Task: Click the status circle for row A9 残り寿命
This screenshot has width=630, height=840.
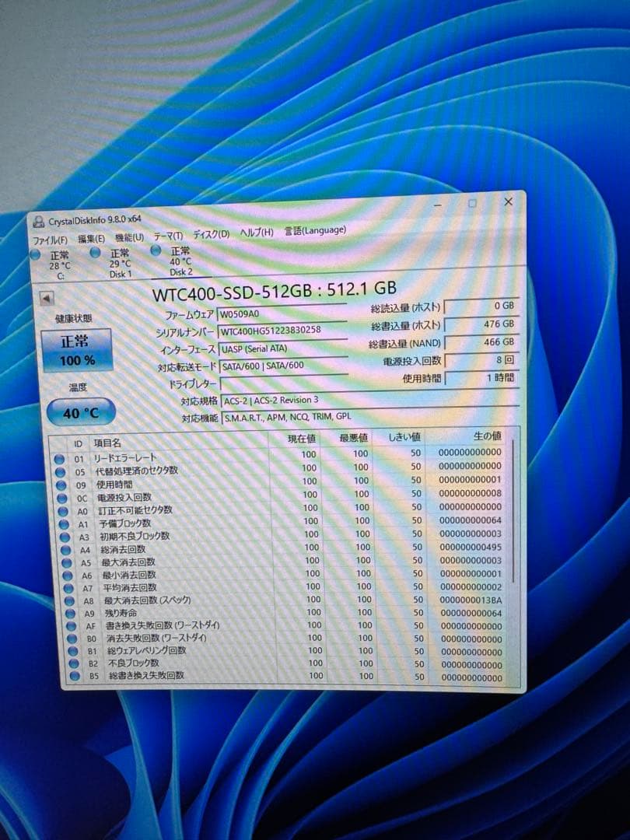Action: pyautogui.click(x=70, y=614)
